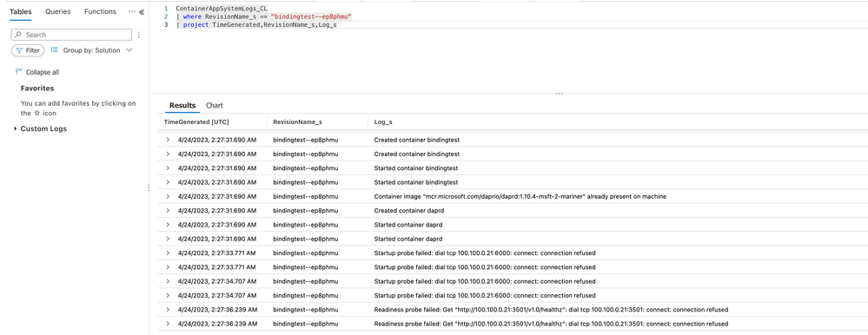Open the Results tab
Image resolution: width=868 pixels, height=335 pixels.
(x=182, y=106)
